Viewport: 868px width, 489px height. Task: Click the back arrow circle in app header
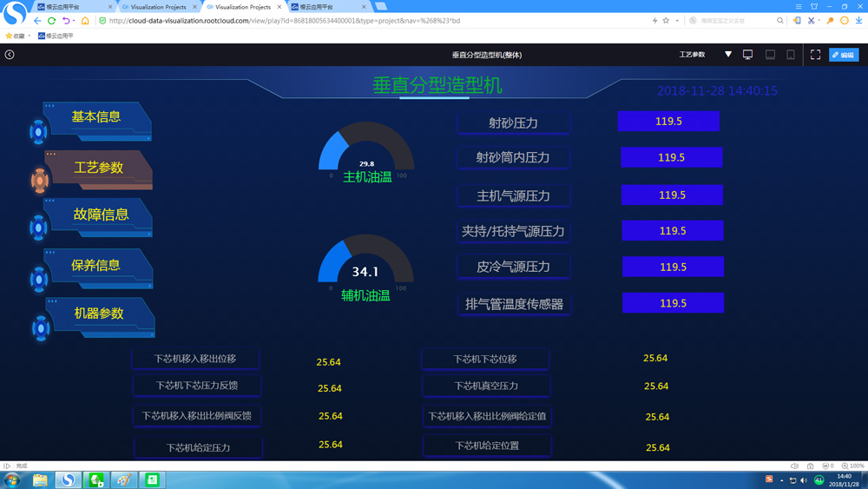(10, 55)
